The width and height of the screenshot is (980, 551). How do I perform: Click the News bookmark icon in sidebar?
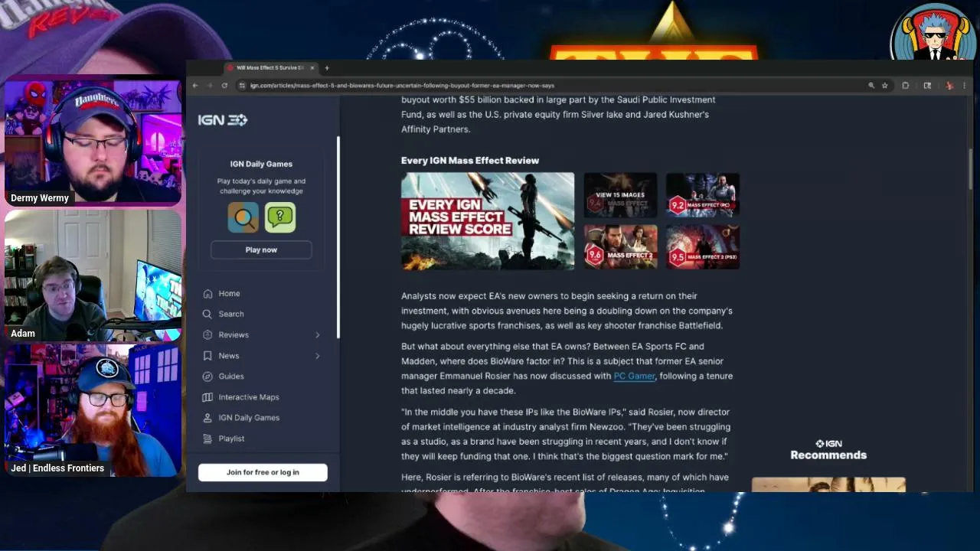pyautogui.click(x=207, y=356)
